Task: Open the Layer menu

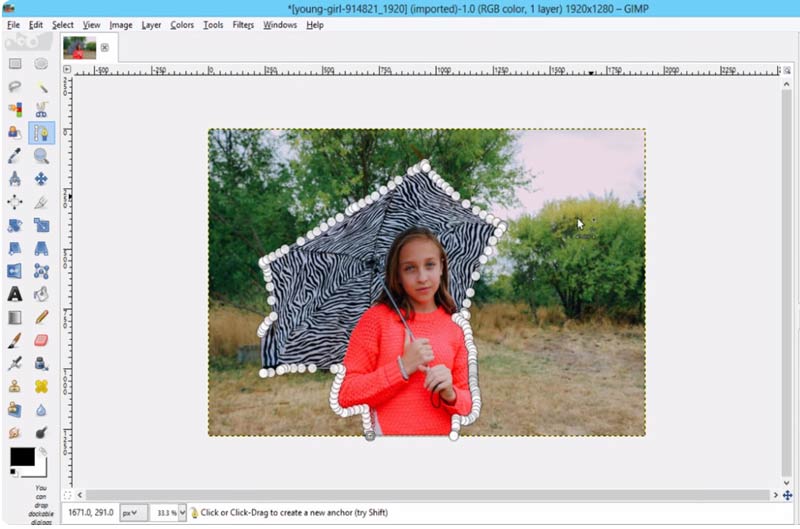Action: pos(152,24)
